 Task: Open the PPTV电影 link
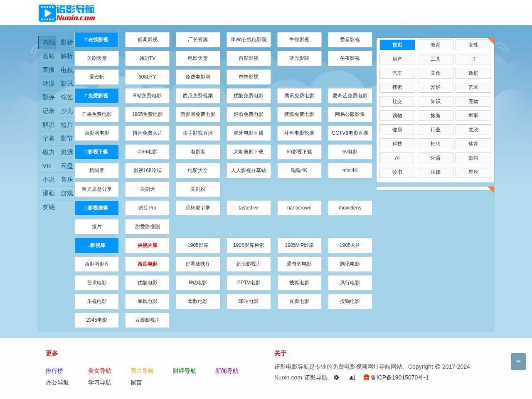tap(249, 283)
